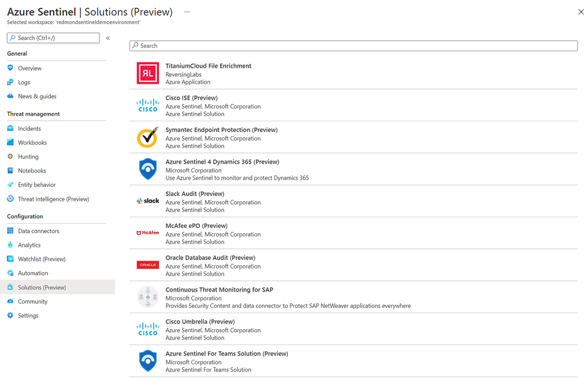Collapse the sidebar using the double-chevron

click(108, 37)
